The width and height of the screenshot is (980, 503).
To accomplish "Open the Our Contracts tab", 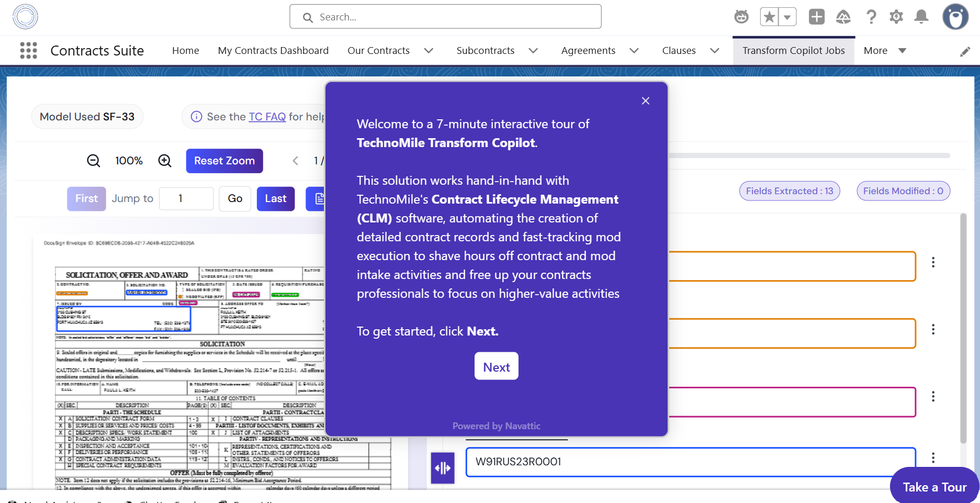I will (379, 51).
